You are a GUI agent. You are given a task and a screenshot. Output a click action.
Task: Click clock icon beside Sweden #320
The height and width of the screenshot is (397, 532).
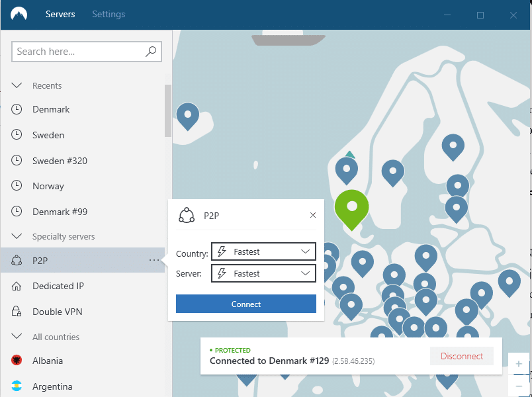pyautogui.click(x=17, y=160)
